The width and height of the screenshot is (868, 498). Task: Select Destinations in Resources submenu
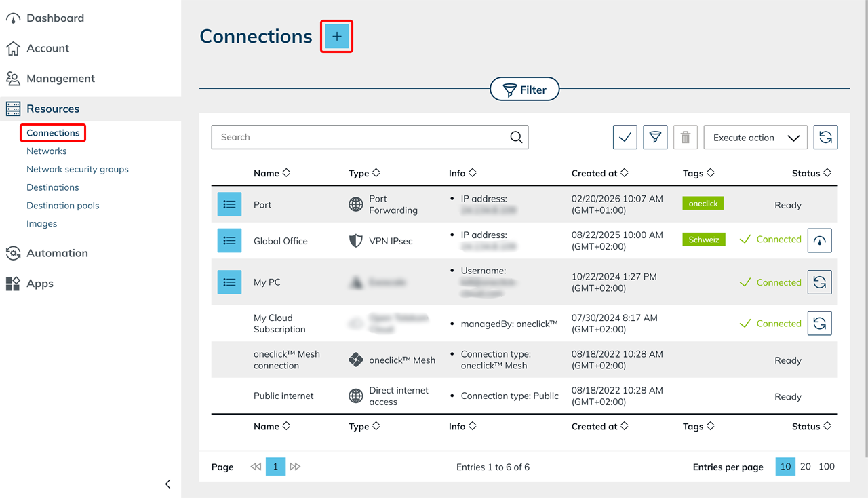[x=52, y=187]
